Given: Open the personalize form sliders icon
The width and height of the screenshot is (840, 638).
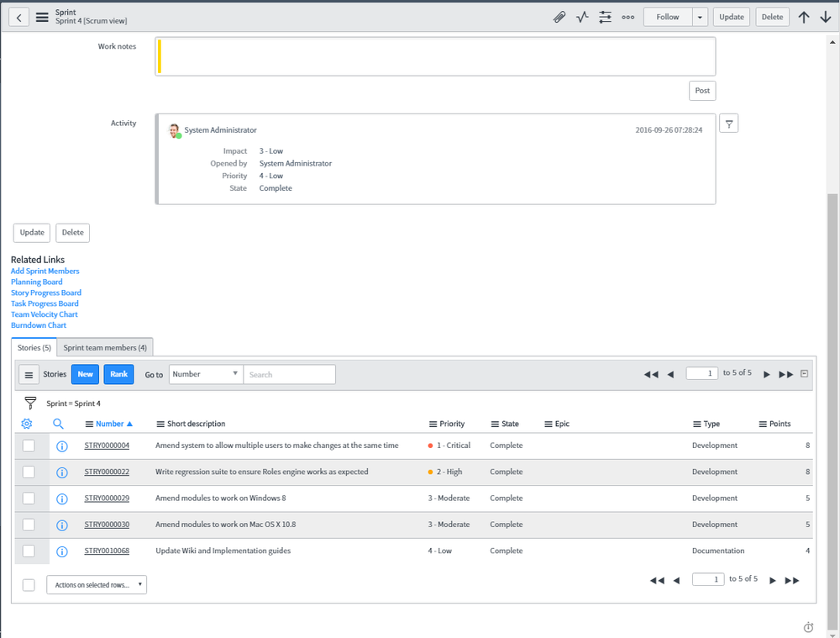Looking at the screenshot, I should click(x=605, y=17).
